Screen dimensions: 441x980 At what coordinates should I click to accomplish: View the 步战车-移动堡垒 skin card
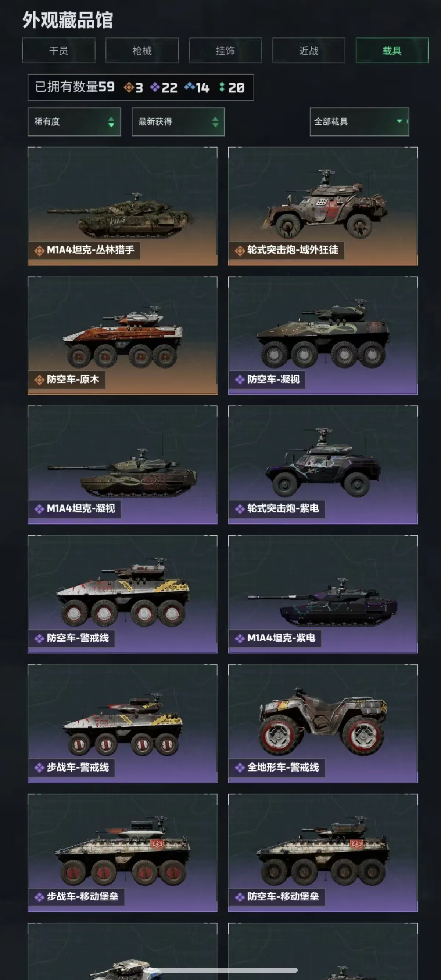click(x=123, y=853)
